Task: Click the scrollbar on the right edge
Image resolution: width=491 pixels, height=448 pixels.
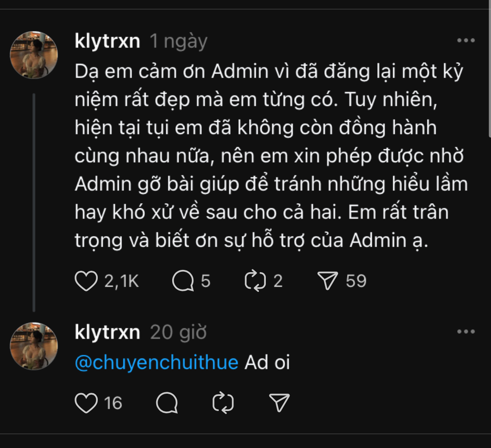Action: (x=489, y=69)
